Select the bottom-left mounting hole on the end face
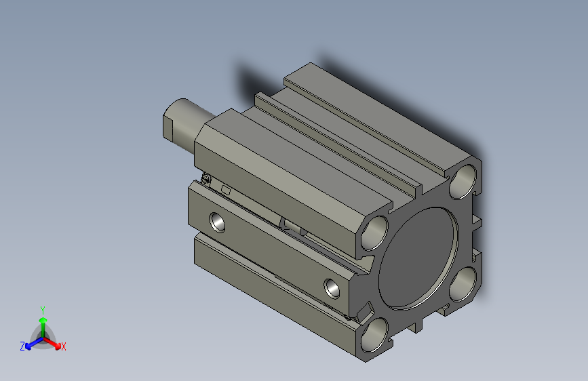The image size is (588, 381). tap(374, 335)
